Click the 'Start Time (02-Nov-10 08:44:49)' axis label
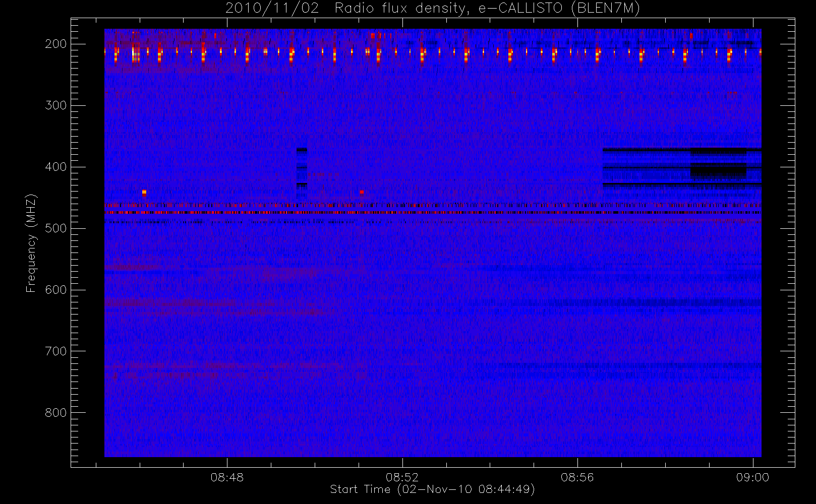816x504 pixels. 432,489
